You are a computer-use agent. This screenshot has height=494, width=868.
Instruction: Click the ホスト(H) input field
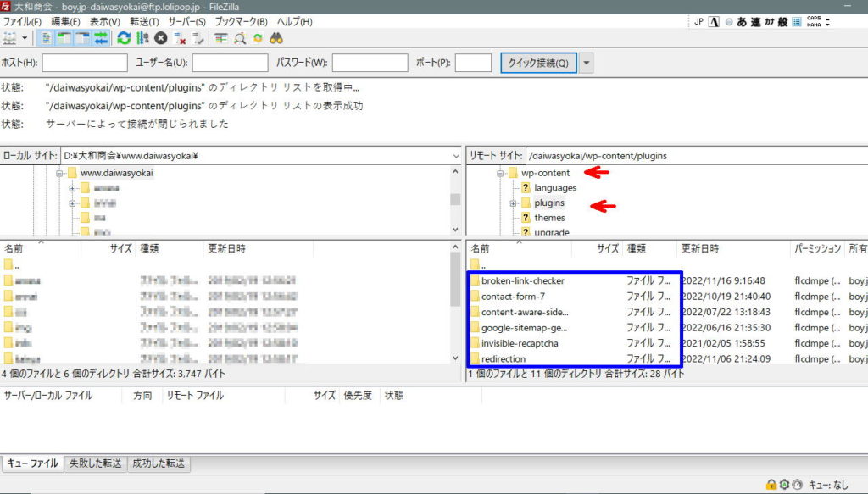(85, 63)
